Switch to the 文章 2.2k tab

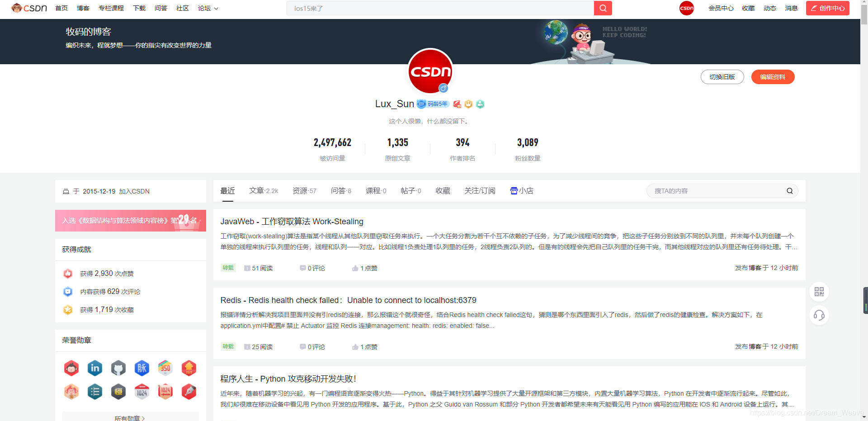point(264,191)
